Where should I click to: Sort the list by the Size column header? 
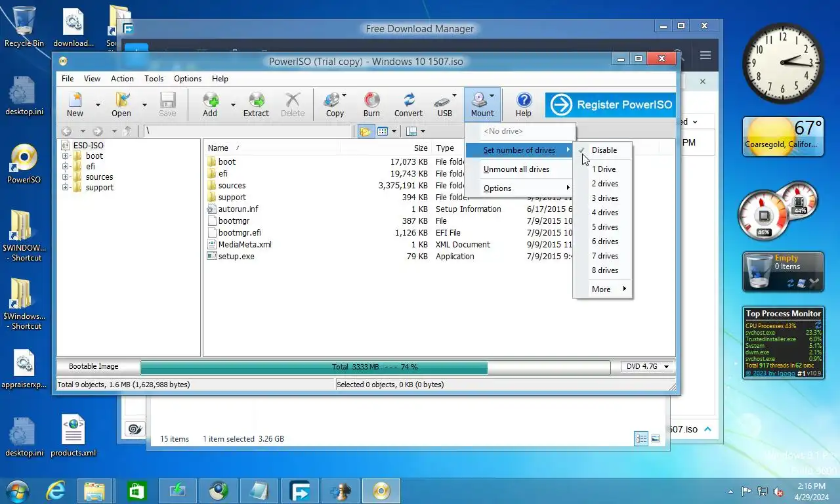click(x=421, y=148)
